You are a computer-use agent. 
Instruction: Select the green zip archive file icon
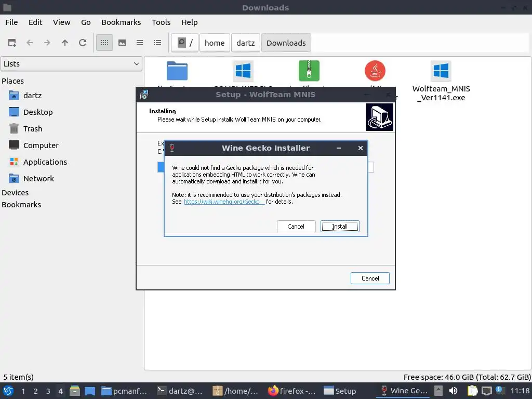coord(309,71)
